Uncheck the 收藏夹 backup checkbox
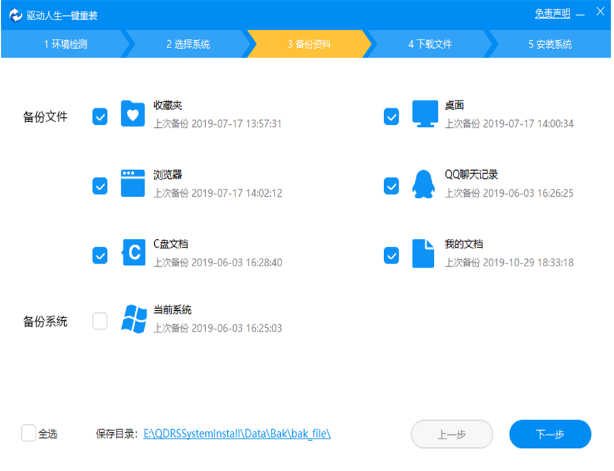 (100, 117)
